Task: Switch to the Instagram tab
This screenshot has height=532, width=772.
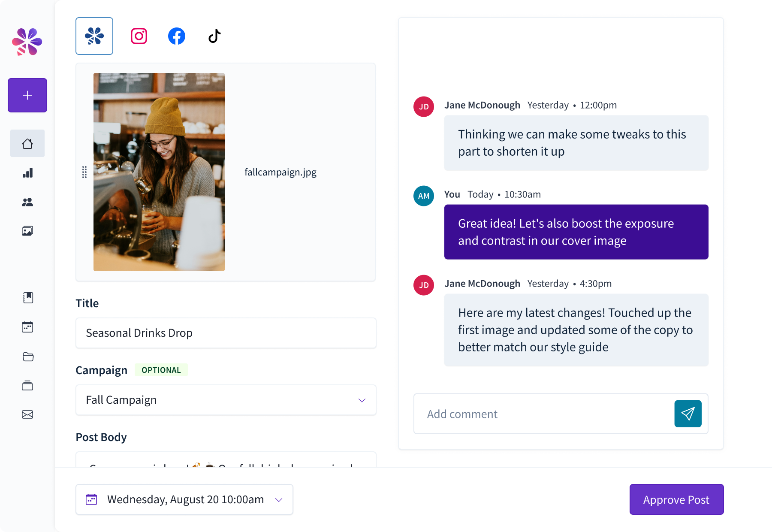Action: 139,36
